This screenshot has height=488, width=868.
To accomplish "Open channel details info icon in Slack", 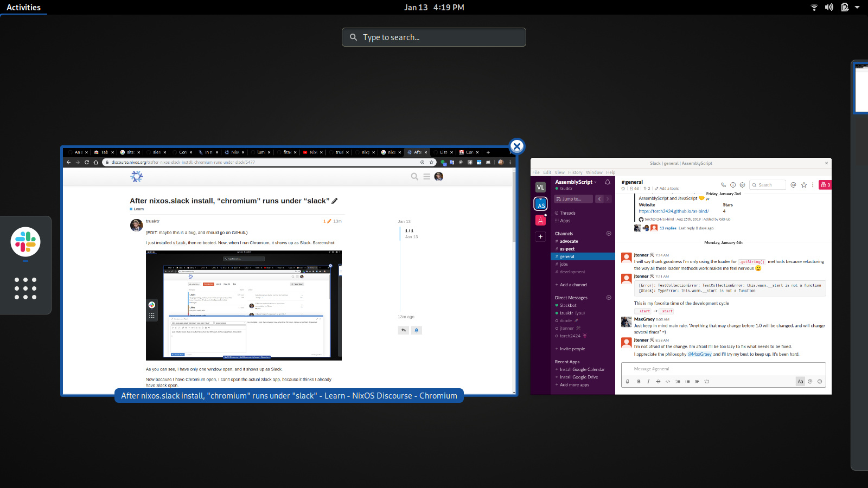I will [x=733, y=185].
